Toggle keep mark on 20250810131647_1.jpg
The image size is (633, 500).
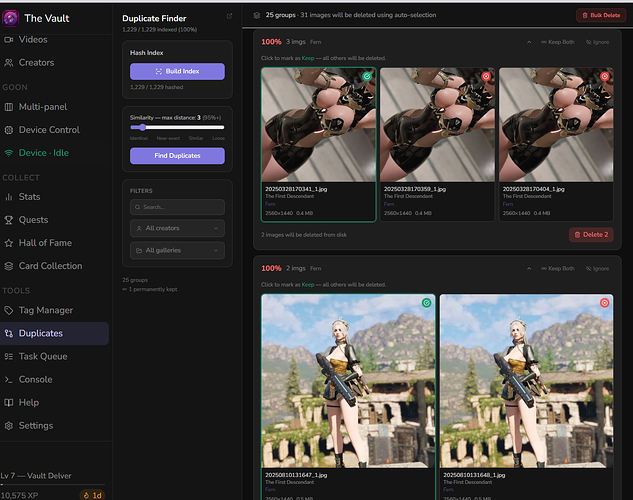tap(426, 303)
